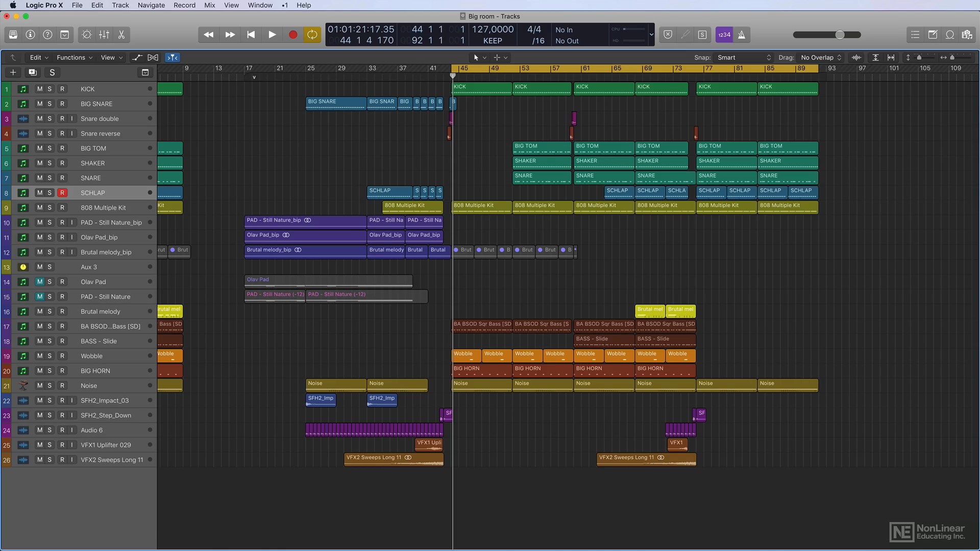The width and height of the screenshot is (980, 551).
Task: Click the Add Track plus button
Action: (13, 72)
